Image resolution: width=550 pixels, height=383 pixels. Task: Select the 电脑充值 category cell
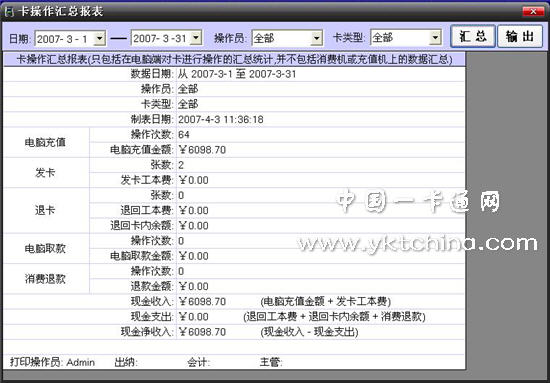point(46,142)
